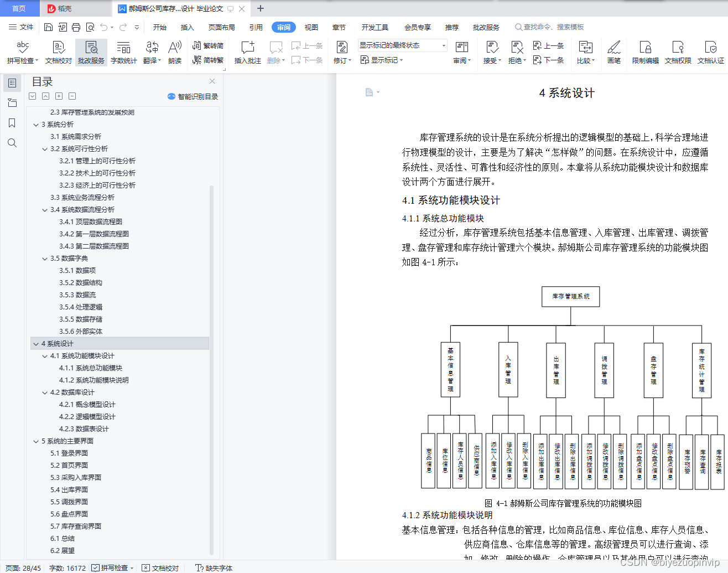The width and height of the screenshot is (728, 573).
Task: Open document permissions (文档权限)
Action: click(678, 53)
